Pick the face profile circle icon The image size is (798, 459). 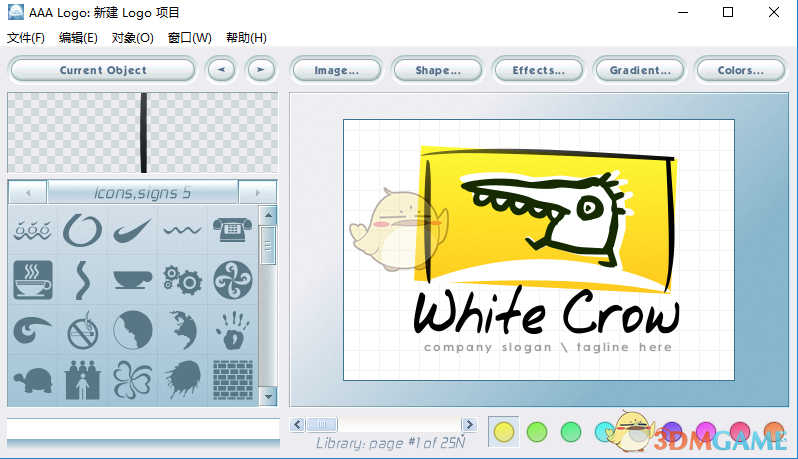pos(132,330)
